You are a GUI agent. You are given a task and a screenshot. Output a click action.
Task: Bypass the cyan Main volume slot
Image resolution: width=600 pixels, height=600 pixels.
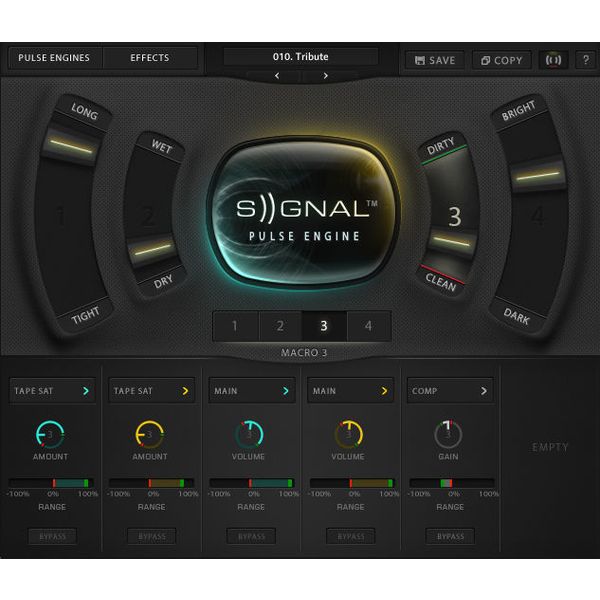[251, 536]
